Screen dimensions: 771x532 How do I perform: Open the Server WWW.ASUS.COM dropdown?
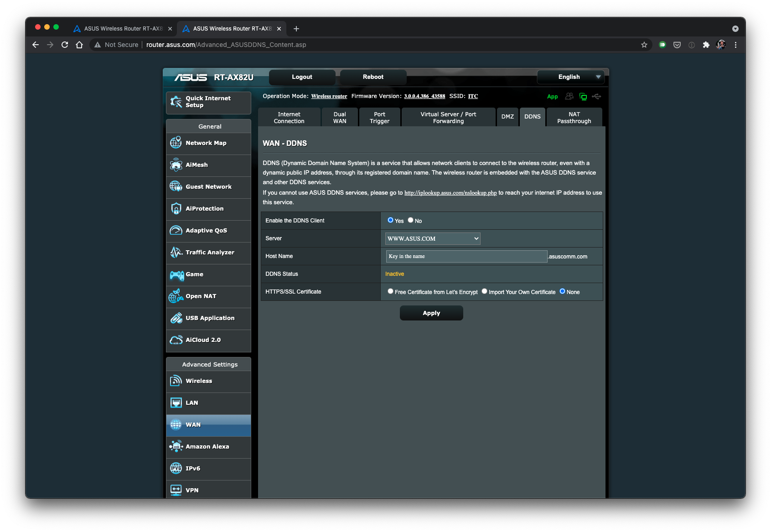[x=432, y=238]
